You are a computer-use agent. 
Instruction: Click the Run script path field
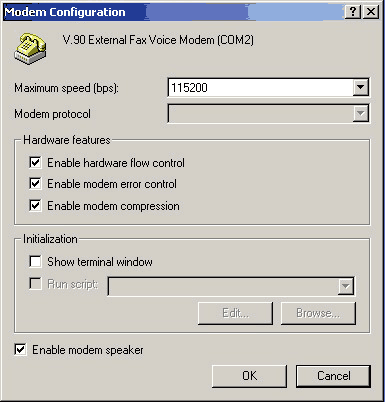pos(223,286)
